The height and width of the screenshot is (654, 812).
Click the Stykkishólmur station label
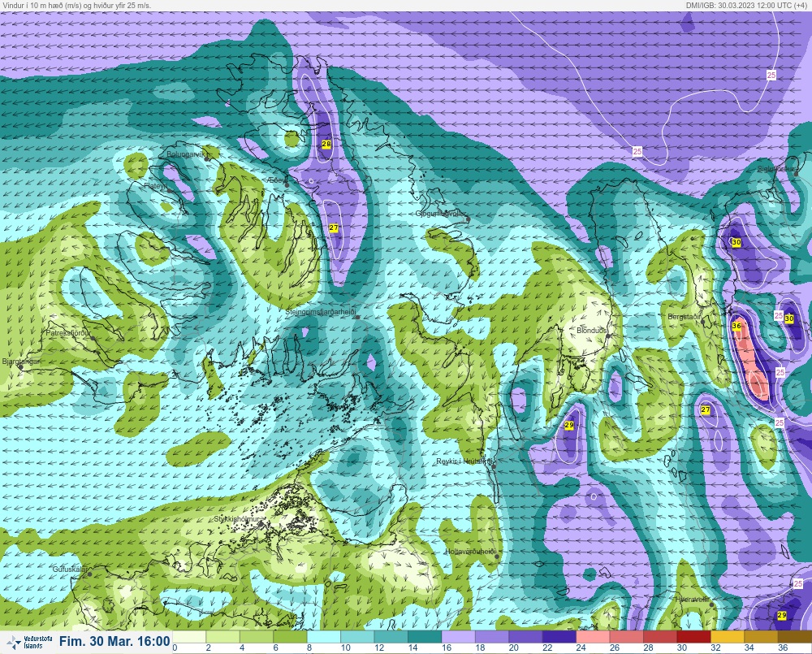236,519
